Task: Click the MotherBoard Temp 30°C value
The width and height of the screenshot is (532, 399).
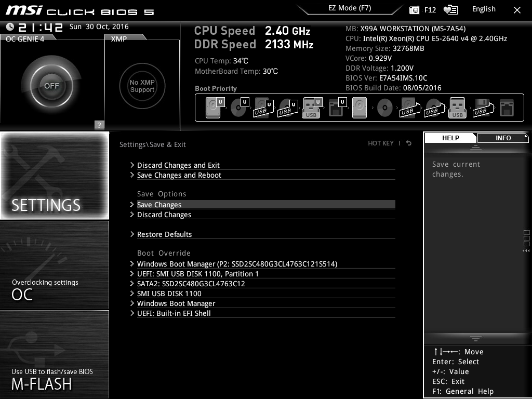Action: click(270, 71)
